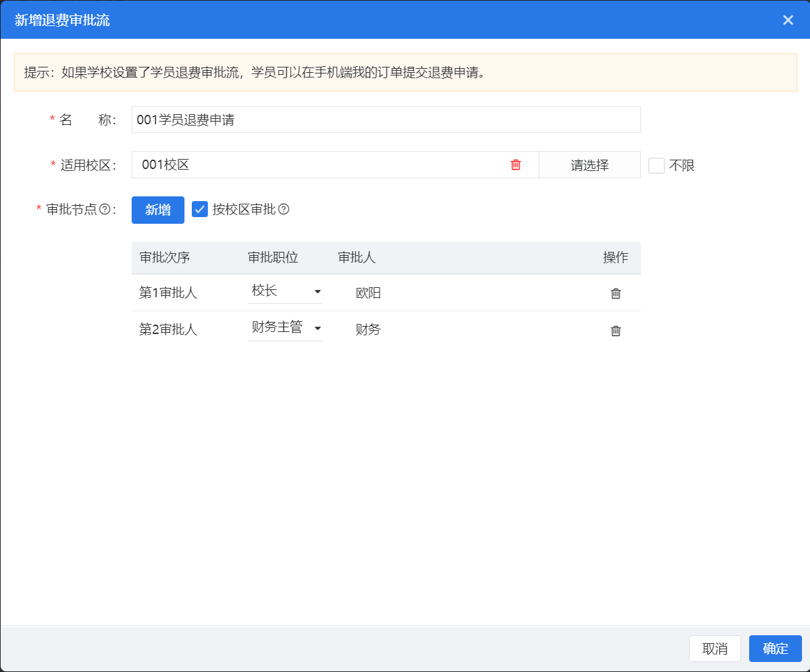Close the 新增退费审批流 dialog
This screenshot has height=672, width=810.
(x=788, y=20)
